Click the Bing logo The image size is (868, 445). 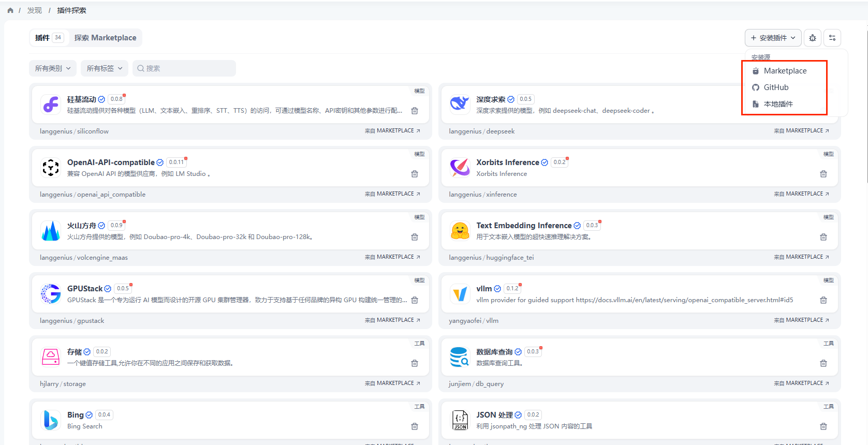51,420
